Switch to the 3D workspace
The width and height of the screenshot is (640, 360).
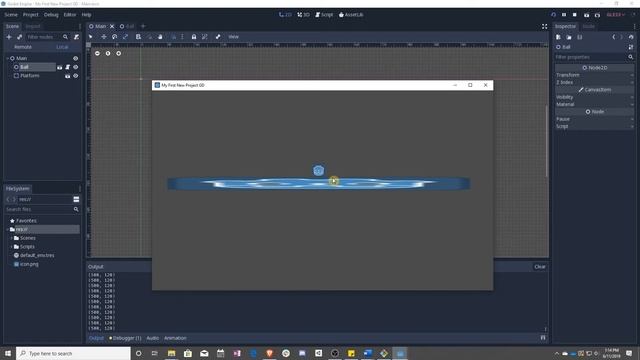point(303,15)
